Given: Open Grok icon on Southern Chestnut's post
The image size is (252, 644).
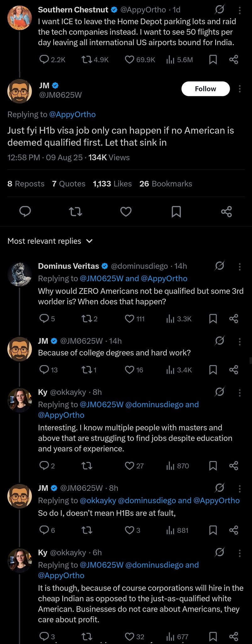Looking at the screenshot, I should 219,10.
